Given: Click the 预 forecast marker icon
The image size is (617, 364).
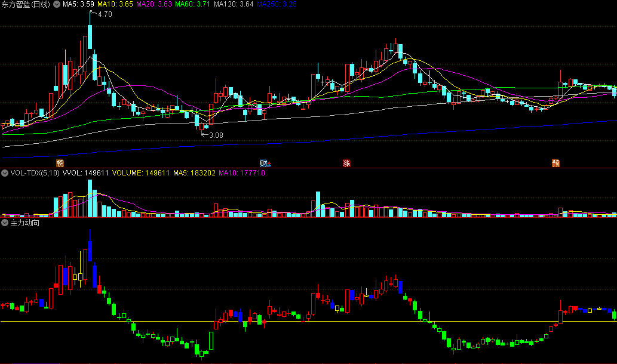Looking at the screenshot, I should tap(555, 163).
